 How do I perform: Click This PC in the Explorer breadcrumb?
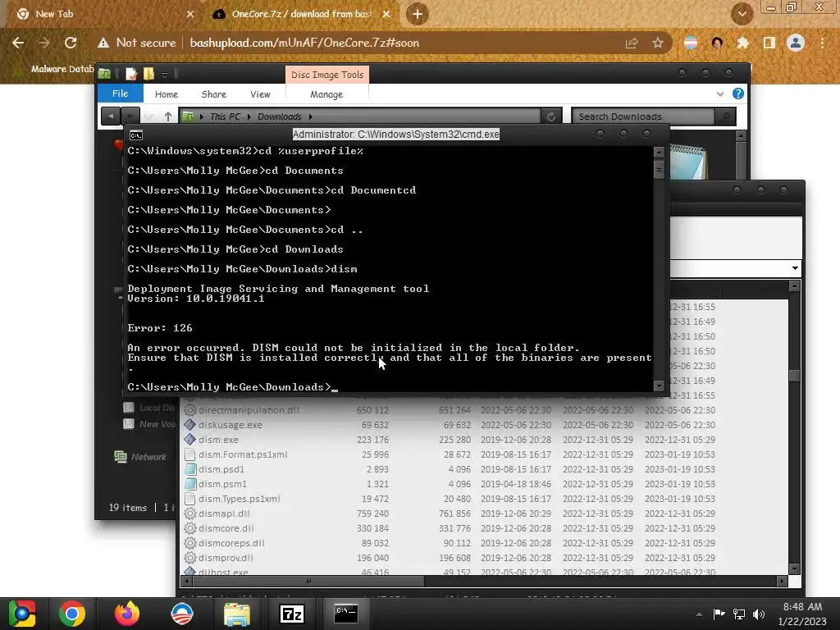(x=225, y=116)
